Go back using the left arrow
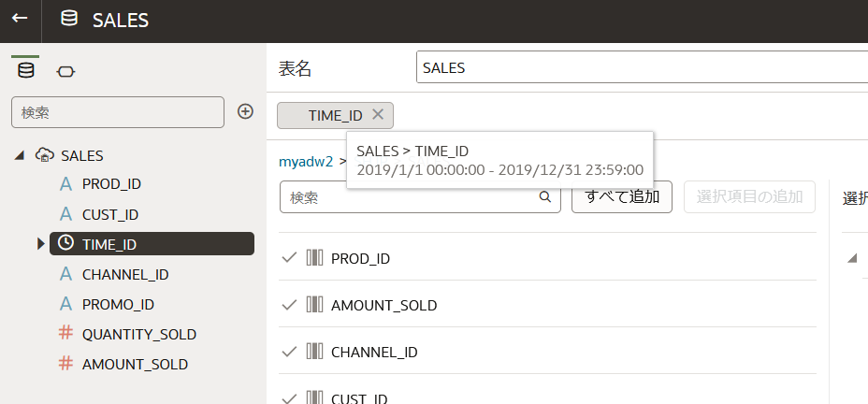 tap(20, 19)
